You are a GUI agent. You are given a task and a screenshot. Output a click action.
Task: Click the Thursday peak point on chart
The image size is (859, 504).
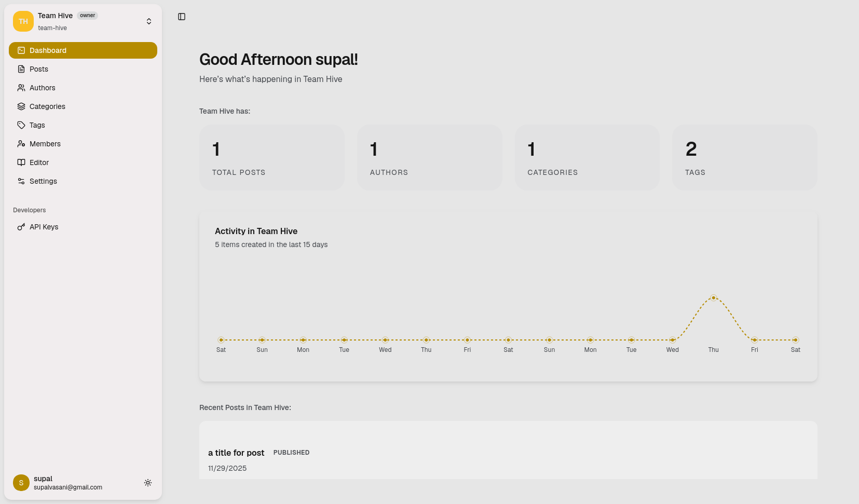point(714,298)
